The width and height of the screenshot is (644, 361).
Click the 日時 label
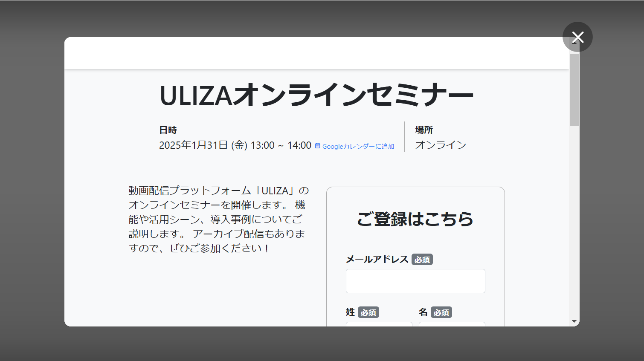pos(168,130)
